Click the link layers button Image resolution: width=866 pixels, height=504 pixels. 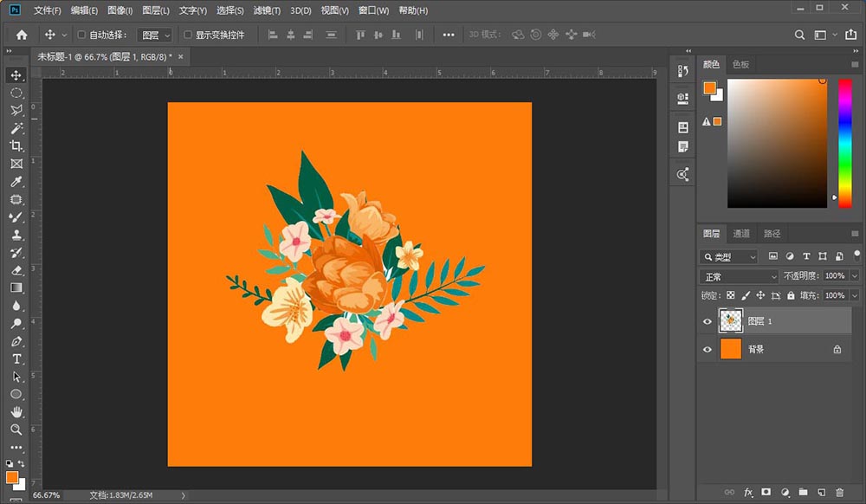[x=730, y=492]
